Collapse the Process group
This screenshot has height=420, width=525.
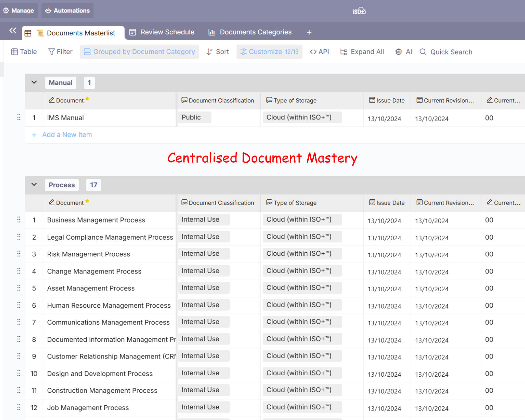[34, 184]
